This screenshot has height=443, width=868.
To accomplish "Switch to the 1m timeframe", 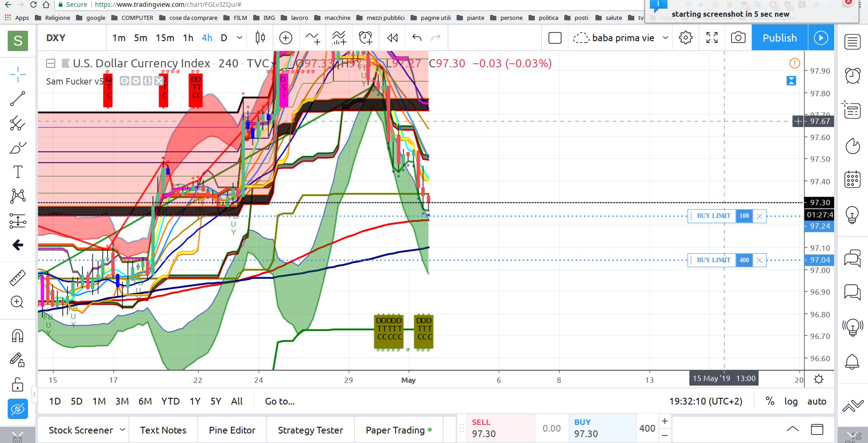I will pyautogui.click(x=119, y=38).
